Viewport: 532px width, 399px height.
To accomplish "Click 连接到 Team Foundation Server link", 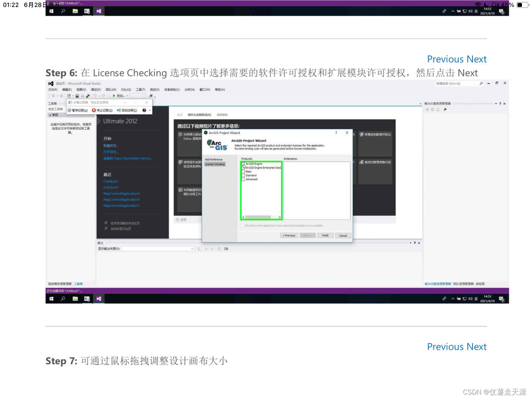I will tap(128, 158).
